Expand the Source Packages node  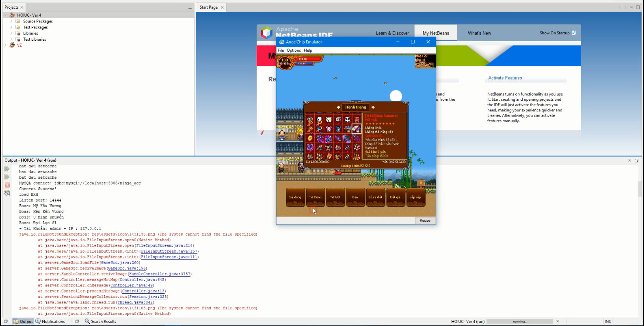pyautogui.click(x=11, y=21)
